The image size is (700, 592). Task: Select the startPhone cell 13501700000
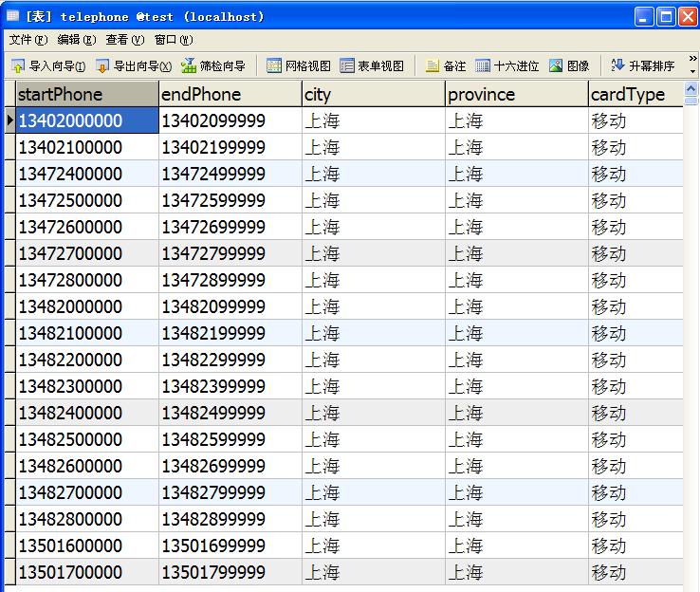tap(70, 572)
